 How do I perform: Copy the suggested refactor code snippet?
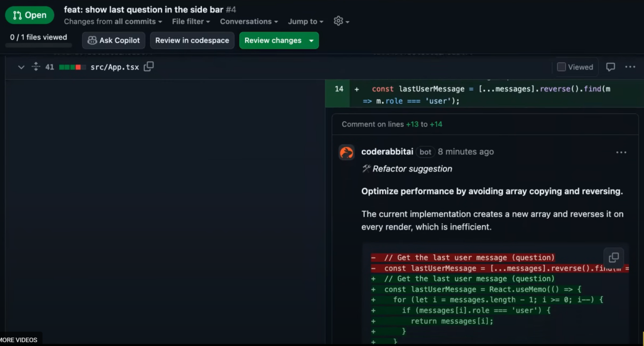tap(613, 257)
